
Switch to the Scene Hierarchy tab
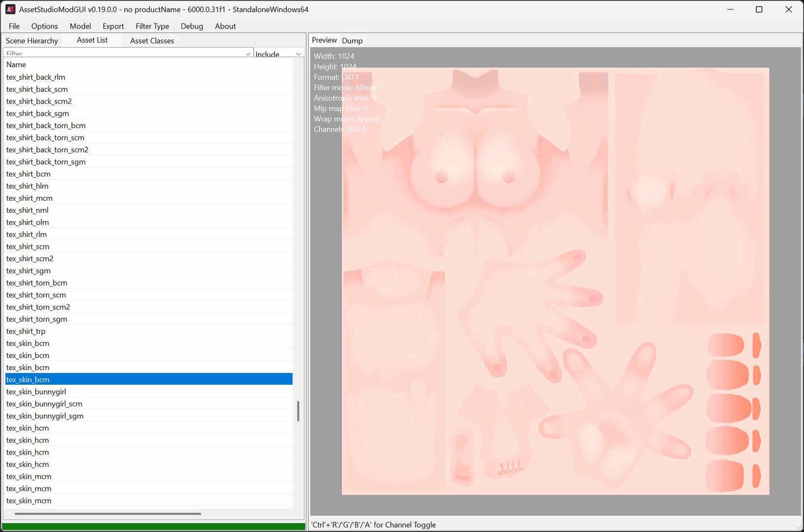(x=32, y=40)
